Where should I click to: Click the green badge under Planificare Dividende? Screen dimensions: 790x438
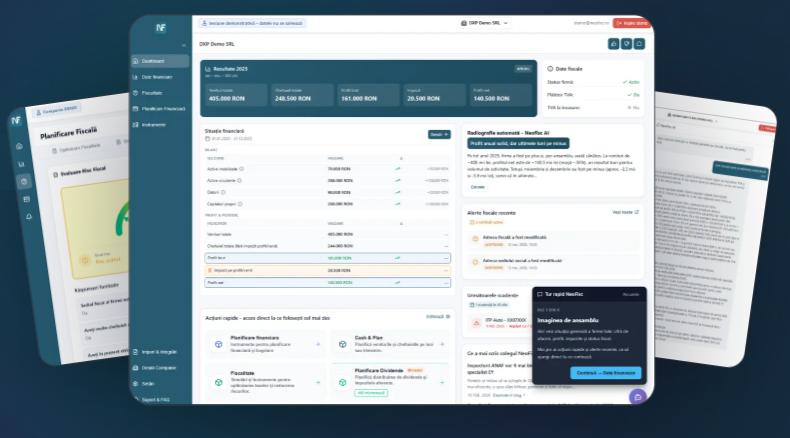tap(371, 393)
